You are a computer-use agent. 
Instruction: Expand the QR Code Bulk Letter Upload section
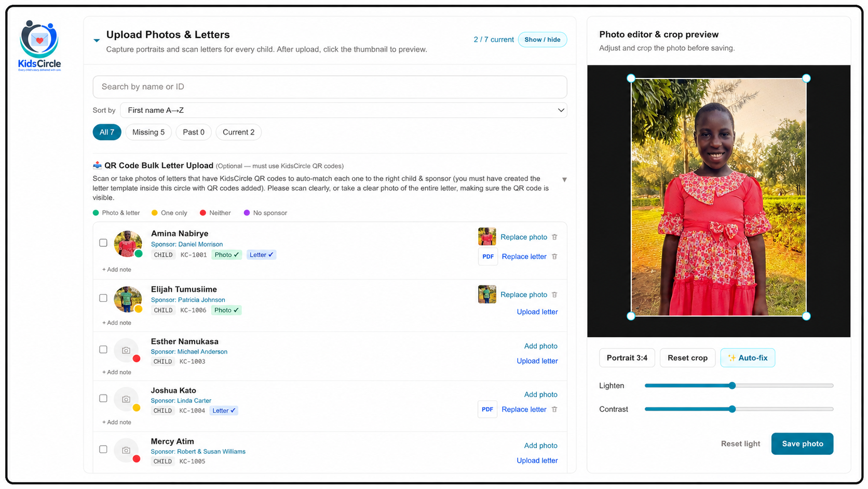tap(564, 180)
